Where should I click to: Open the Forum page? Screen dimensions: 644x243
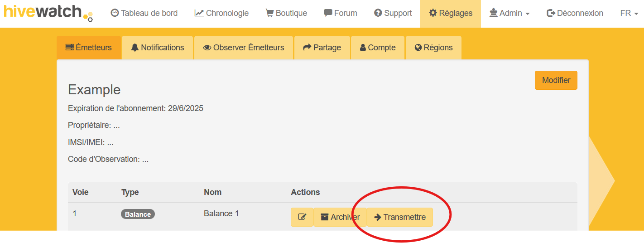coord(341,13)
